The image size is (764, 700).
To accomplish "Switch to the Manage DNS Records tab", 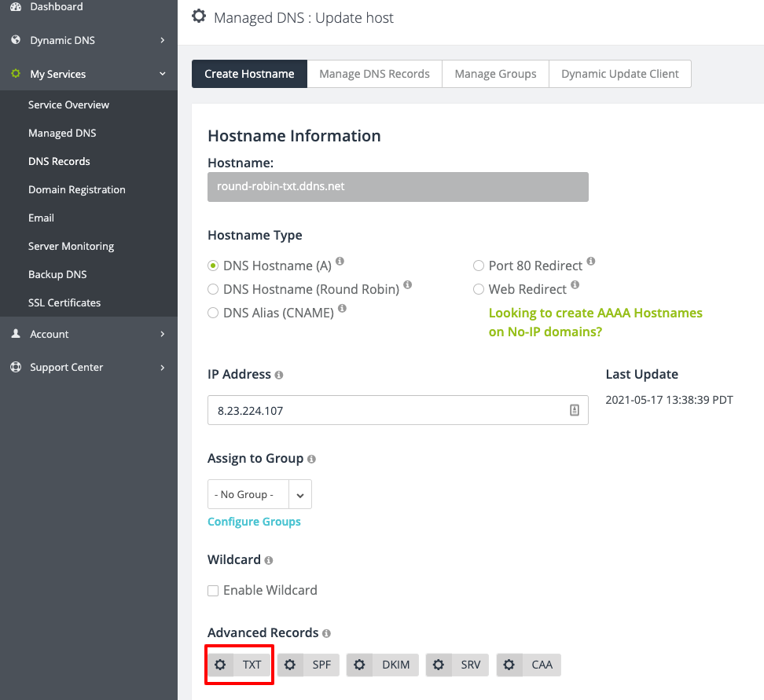I will tap(375, 74).
